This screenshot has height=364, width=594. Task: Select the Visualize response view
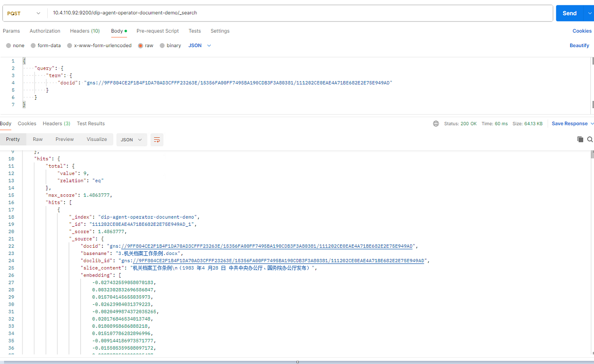point(97,140)
